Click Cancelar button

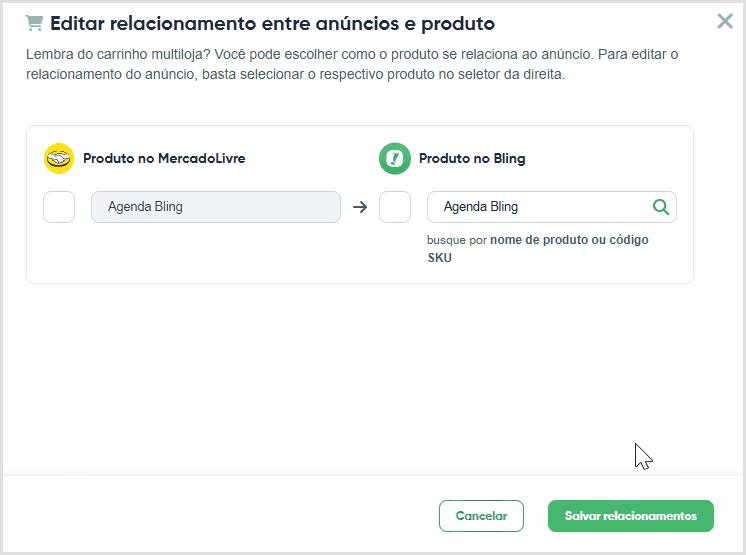pos(481,516)
